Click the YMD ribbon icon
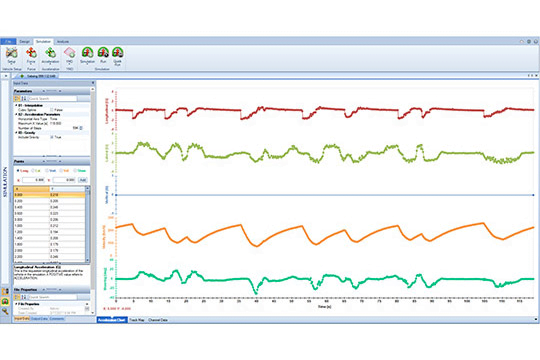 [70, 53]
